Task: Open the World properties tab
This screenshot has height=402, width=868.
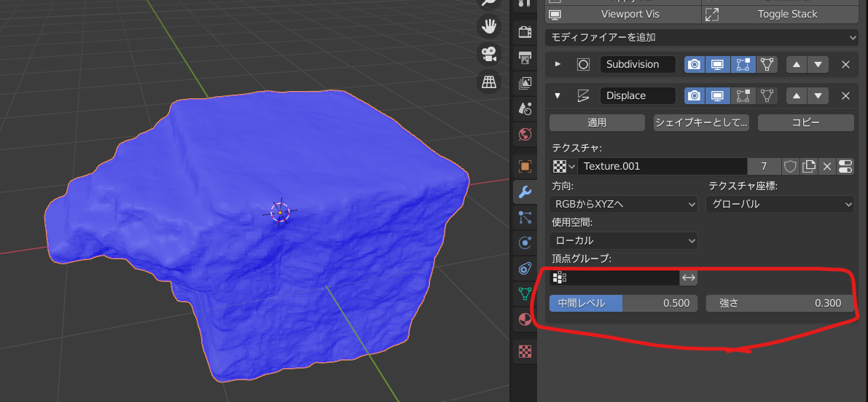Action: point(524,134)
